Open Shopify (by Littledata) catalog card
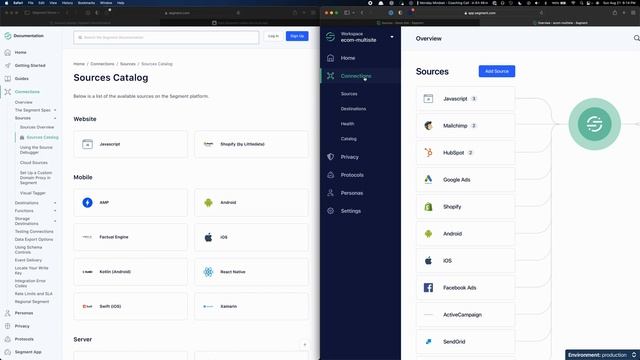 coord(251,144)
